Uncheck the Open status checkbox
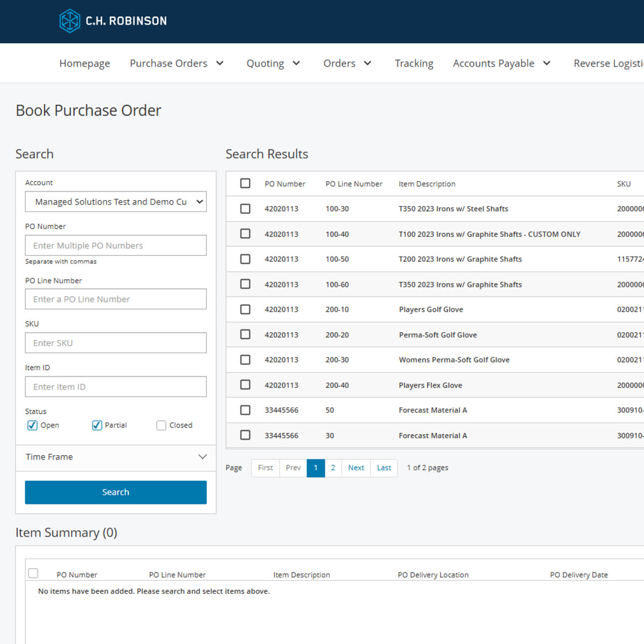 click(x=32, y=426)
